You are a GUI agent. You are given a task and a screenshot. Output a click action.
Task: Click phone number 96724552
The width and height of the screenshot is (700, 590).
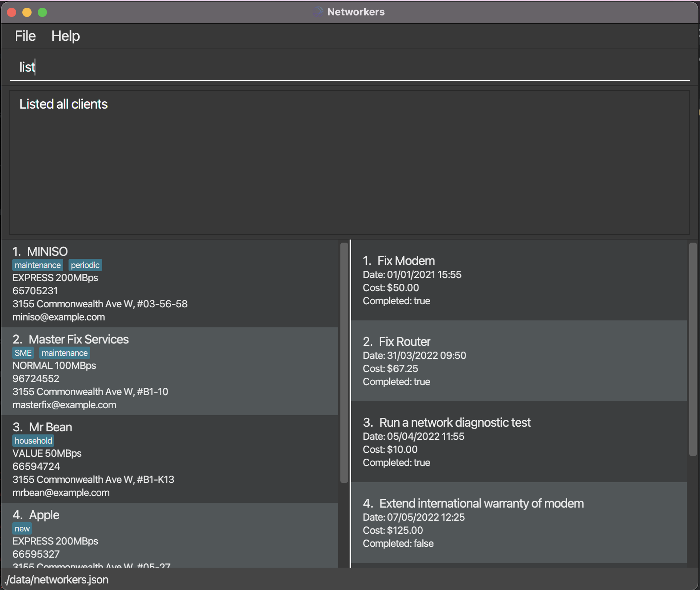(36, 379)
